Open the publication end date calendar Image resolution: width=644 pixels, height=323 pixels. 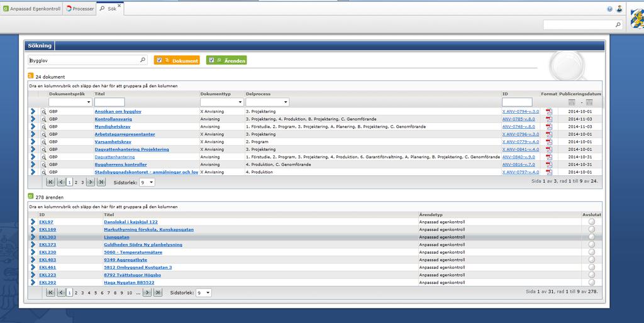589,102
